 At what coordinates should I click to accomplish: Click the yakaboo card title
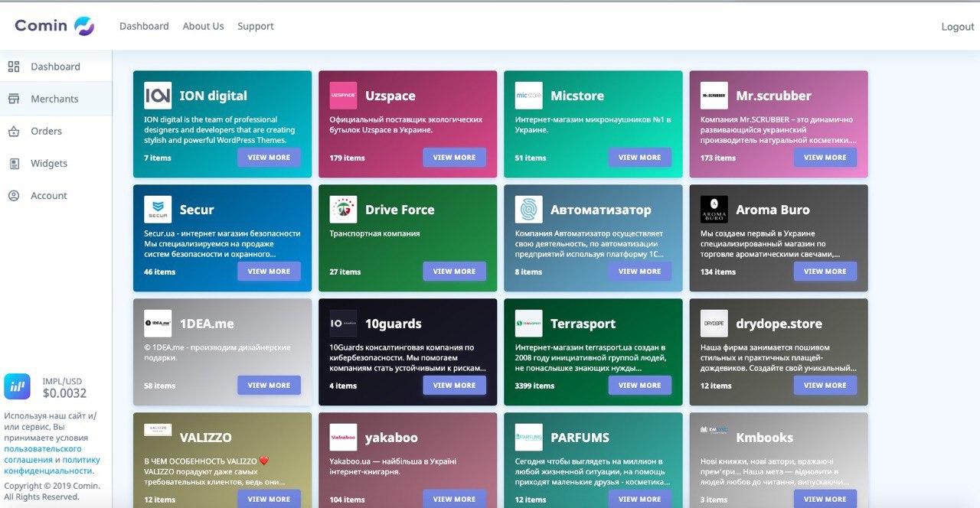pyautogui.click(x=391, y=438)
